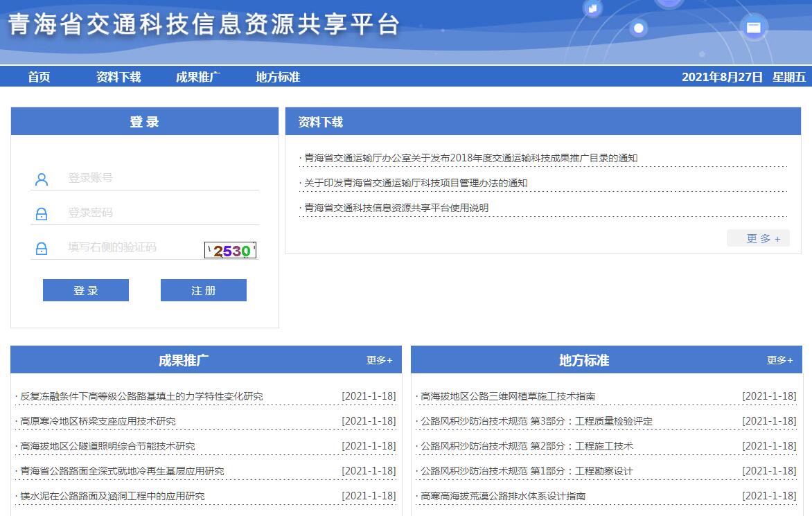
Task: Open 地方标准 in the navigation bar
Action: tap(278, 77)
